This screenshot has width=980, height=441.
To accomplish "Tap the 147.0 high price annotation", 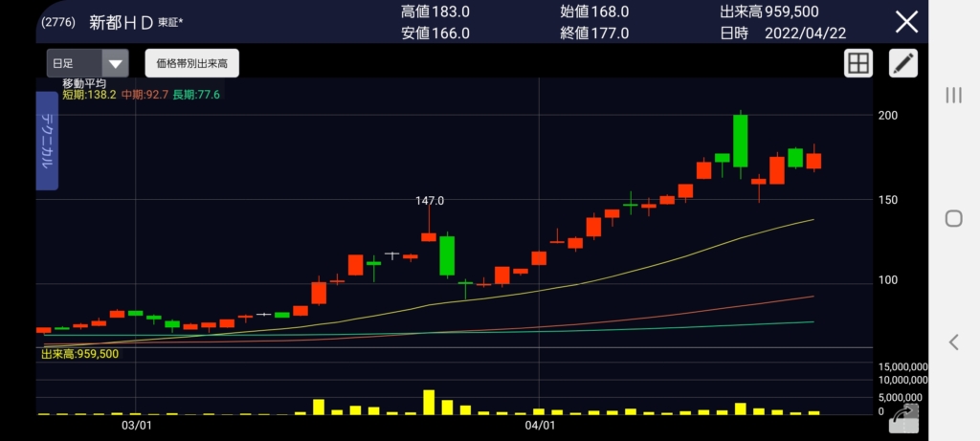I will 430,201.
